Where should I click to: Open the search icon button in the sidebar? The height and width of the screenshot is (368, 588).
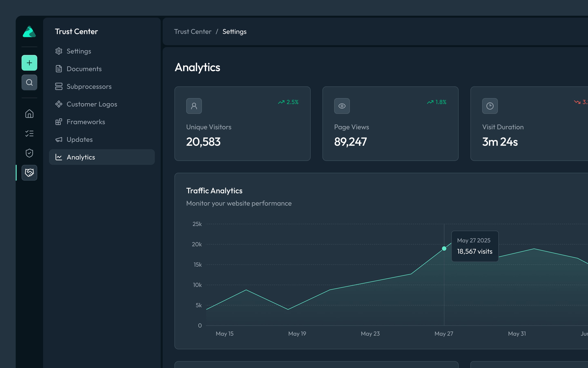(x=29, y=83)
